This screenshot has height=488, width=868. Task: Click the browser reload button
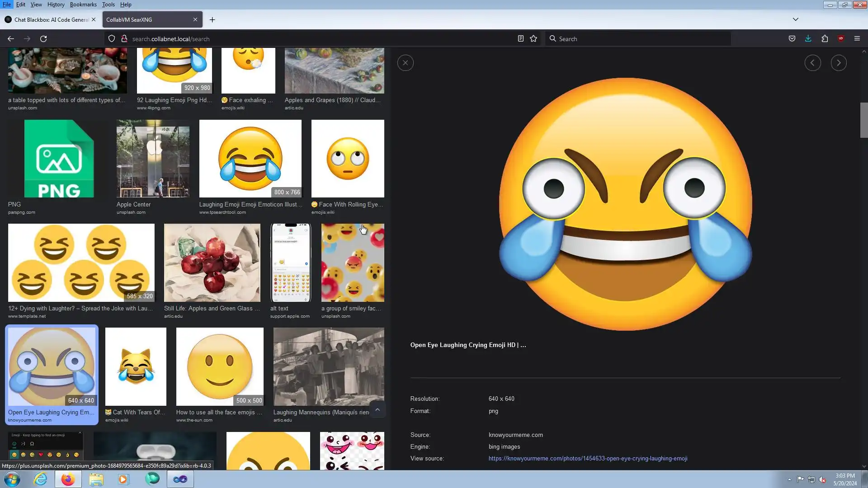pyautogui.click(x=43, y=39)
